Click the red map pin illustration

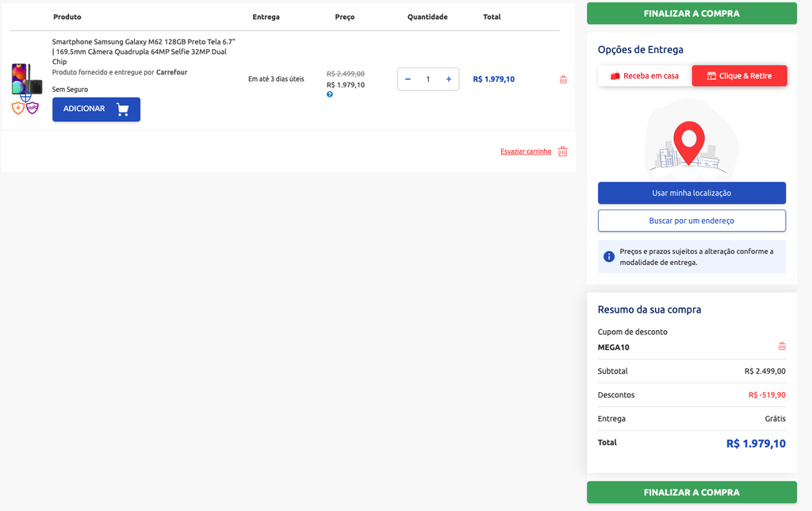689,142
